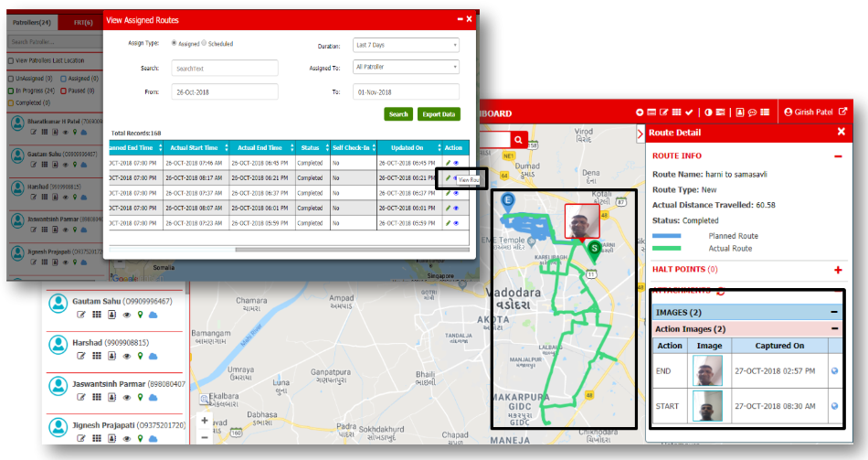Click edit pencil in first assigned routes row
Screen dimensions: 868x460
click(x=448, y=163)
